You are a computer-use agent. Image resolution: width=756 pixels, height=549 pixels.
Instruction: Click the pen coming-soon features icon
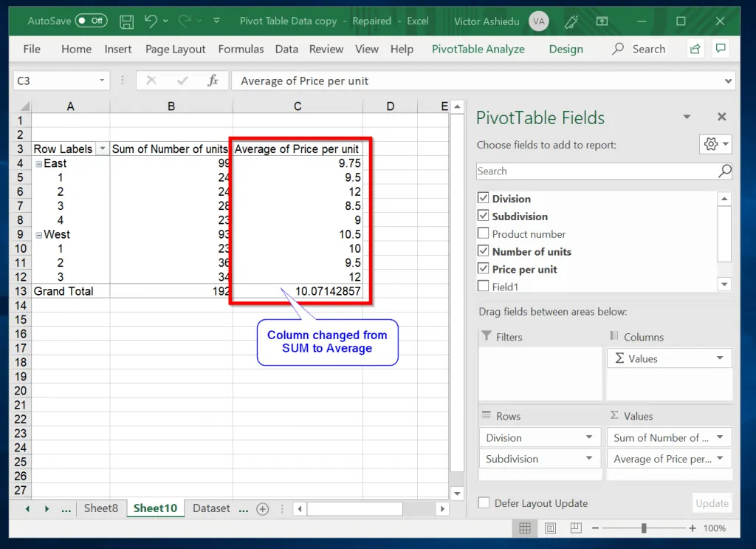(571, 21)
